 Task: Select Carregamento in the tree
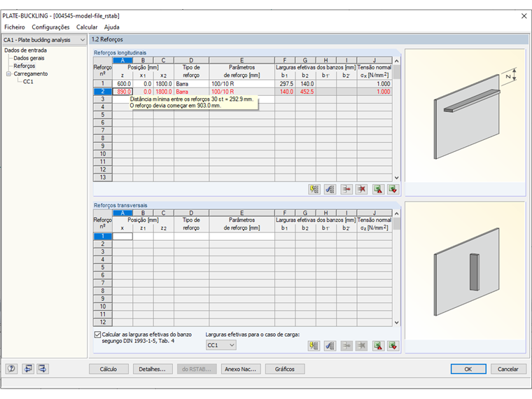coord(31,73)
